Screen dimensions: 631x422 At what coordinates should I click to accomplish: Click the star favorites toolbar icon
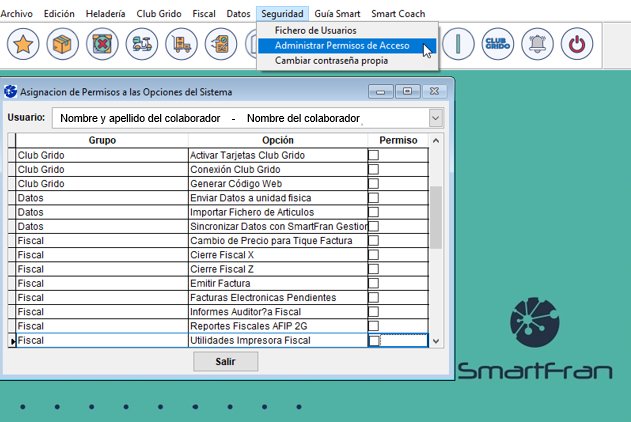point(23,45)
